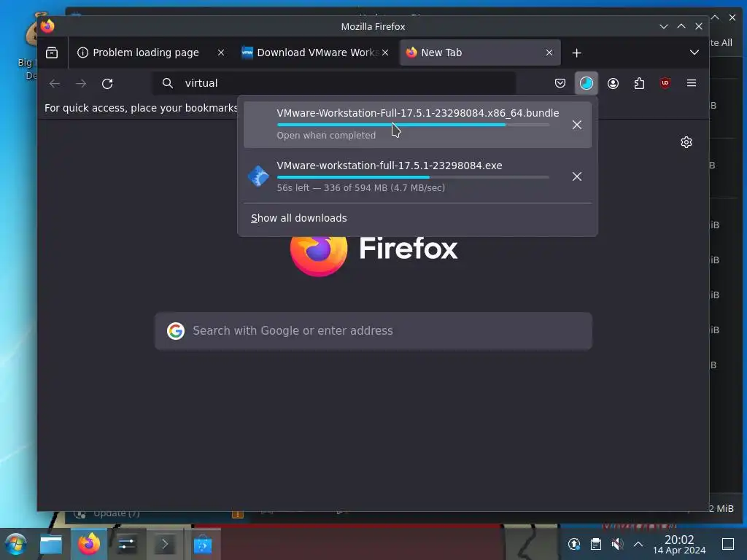
Task: Click the Firefox taskbar icon
Action: coord(89,544)
